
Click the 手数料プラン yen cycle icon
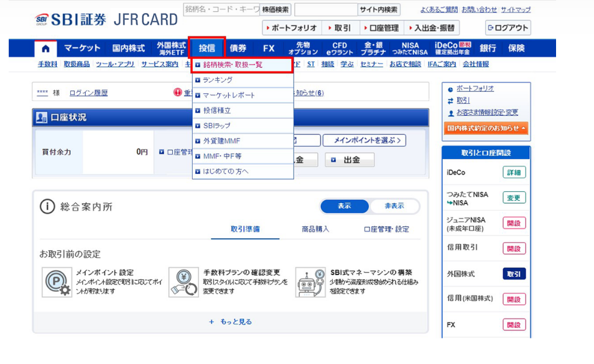[183, 282]
